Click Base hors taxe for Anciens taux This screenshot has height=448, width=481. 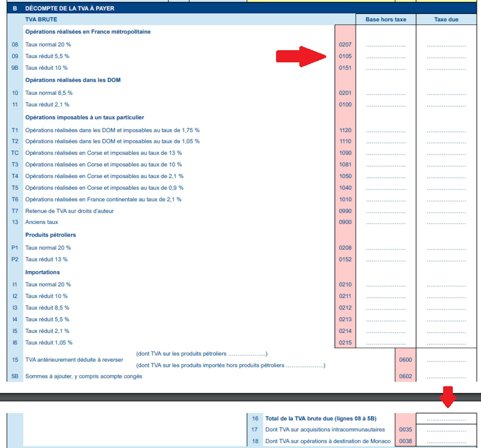pos(386,222)
